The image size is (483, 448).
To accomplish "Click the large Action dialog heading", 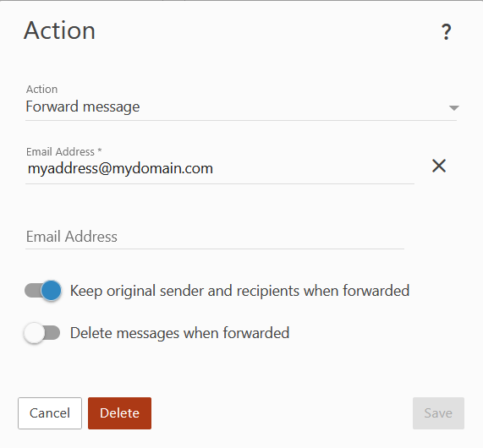I will point(59,30).
